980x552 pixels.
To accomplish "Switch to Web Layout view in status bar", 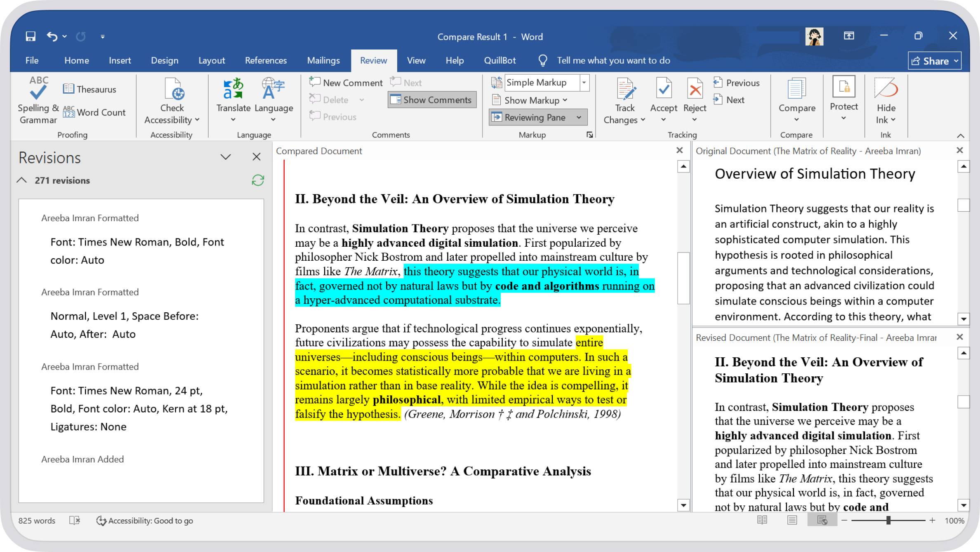I will click(822, 520).
